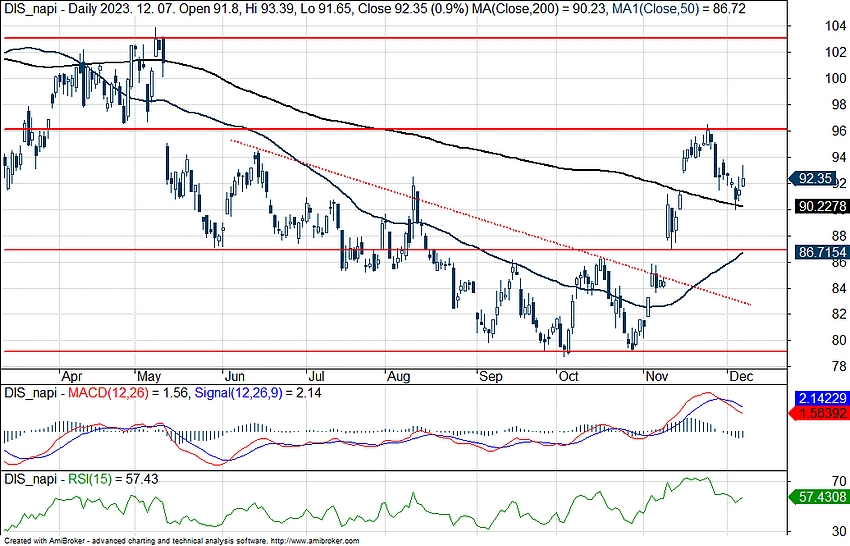Click the 102 price axis label

tap(835, 52)
